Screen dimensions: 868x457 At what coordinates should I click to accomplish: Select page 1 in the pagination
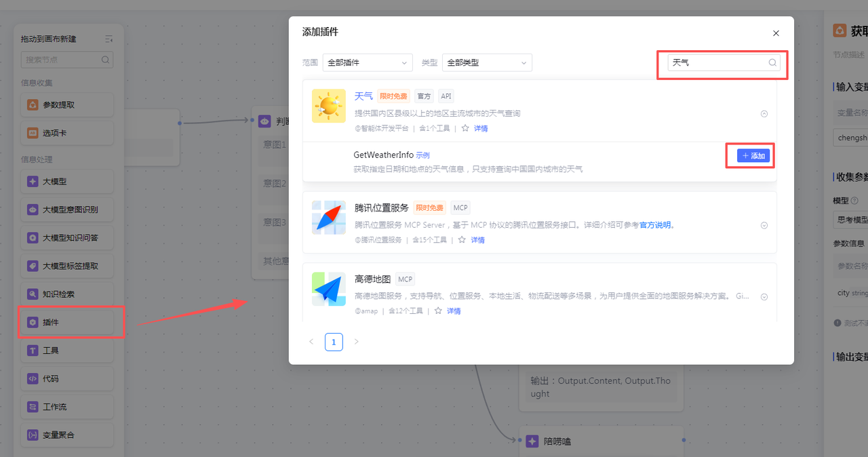click(334, 342)
